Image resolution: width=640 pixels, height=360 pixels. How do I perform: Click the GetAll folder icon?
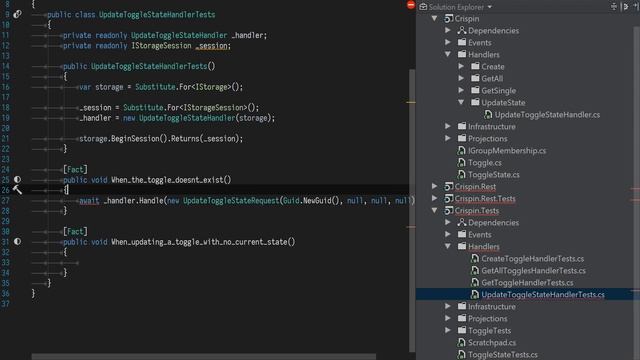(x=475, y=78)
